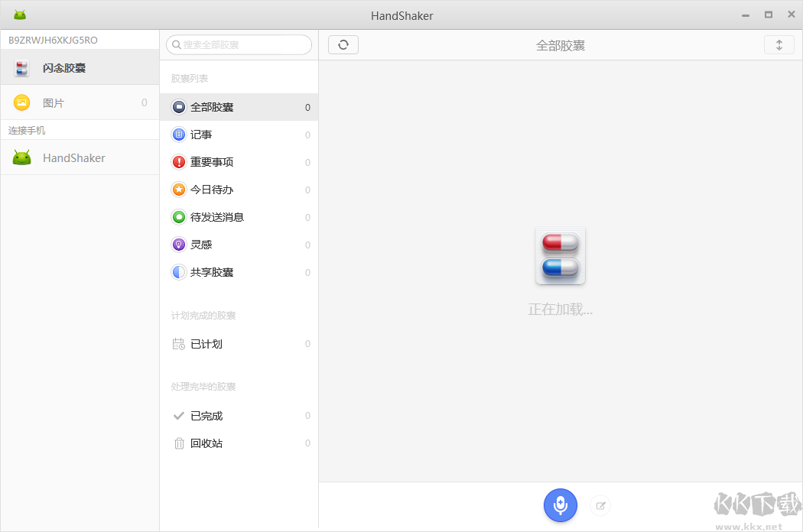Select 全部胶囊 list item
This screenshot has width=803, height=532.
click(239, 107)
